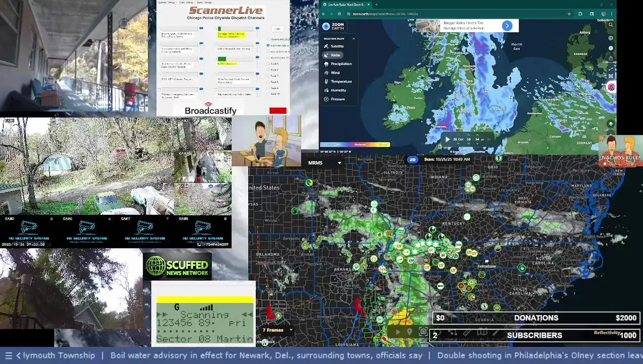Viewport: 643px width, 364px height.
Task: Click the Broadcastify logo
Action: [210, 109]
